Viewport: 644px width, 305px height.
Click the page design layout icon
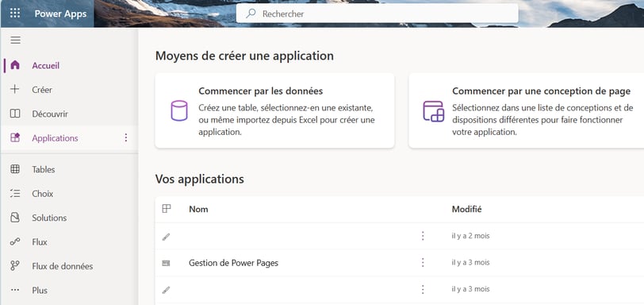tap(433, 111)
